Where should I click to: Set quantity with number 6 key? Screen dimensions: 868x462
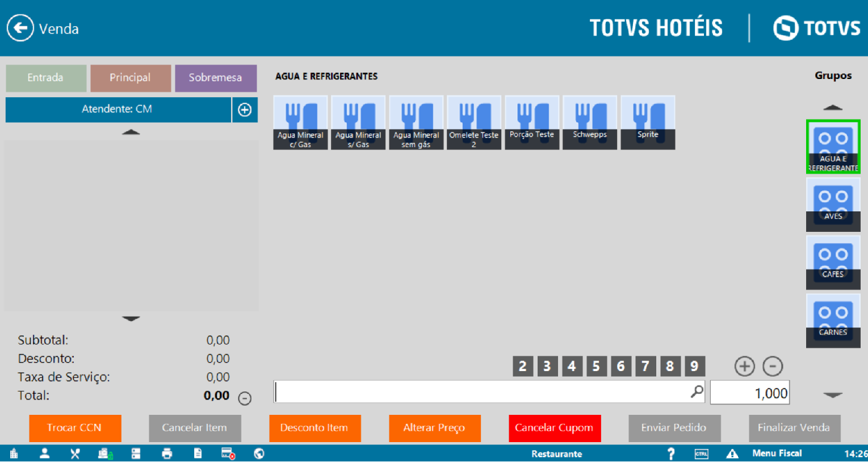(x=620, y=367)
